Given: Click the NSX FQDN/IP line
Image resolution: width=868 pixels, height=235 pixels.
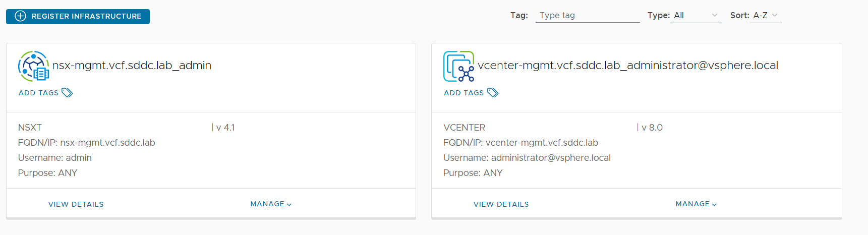Looking at the screenshot, I should pos(87,143).
